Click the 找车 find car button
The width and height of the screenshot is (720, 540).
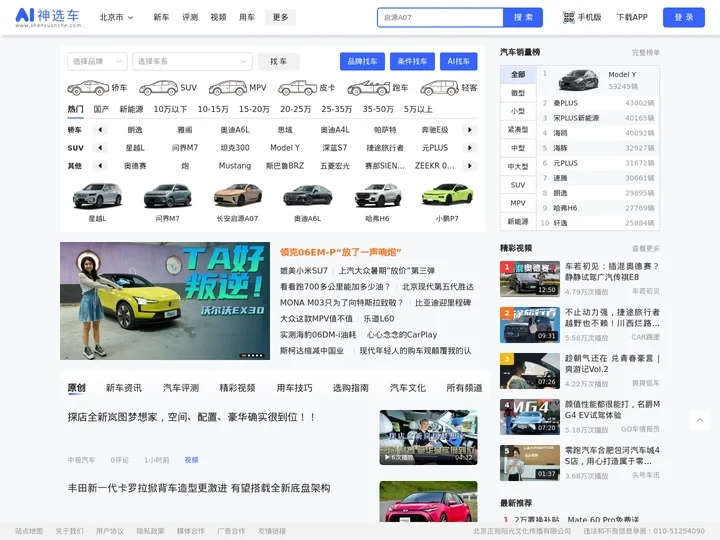pos(278,62)
